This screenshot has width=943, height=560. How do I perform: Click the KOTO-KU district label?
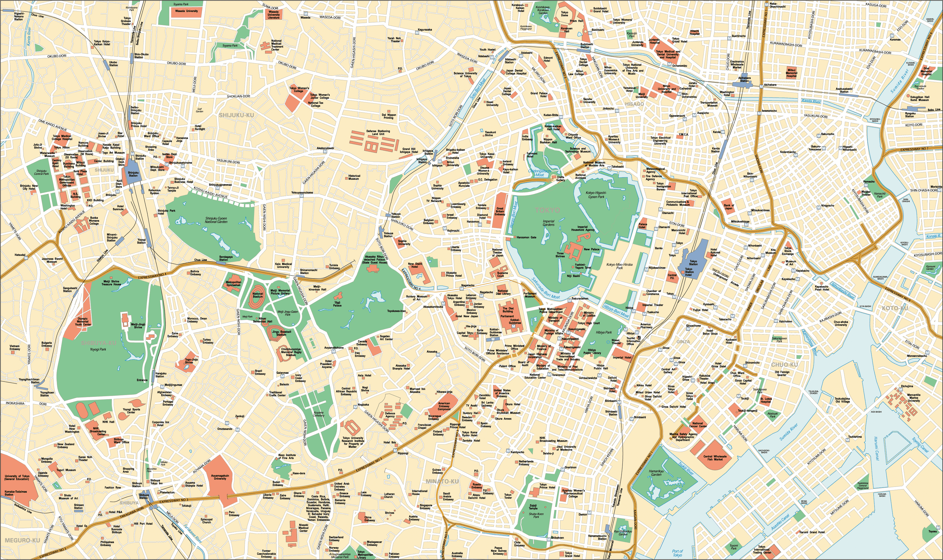[x=895, y=308]
